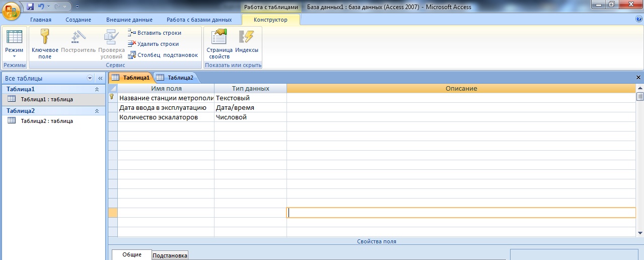The width and height of the screenshot is (644, 260).
Task: Select Таблица2 : таблица in navigation pane
Action: pos(53,121)
